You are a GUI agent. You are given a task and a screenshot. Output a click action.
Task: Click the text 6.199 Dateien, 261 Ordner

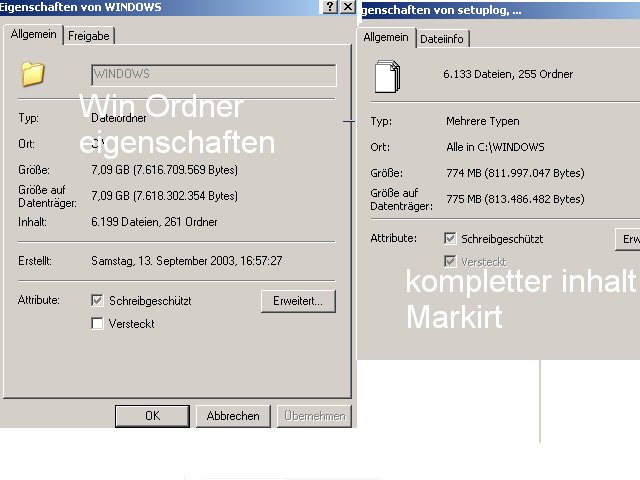tap(154, 222)
